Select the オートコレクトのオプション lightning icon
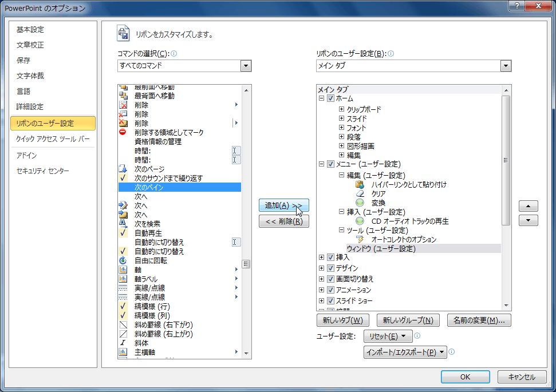This screenshot has height=392, width=556. click(x=360, y=239)
